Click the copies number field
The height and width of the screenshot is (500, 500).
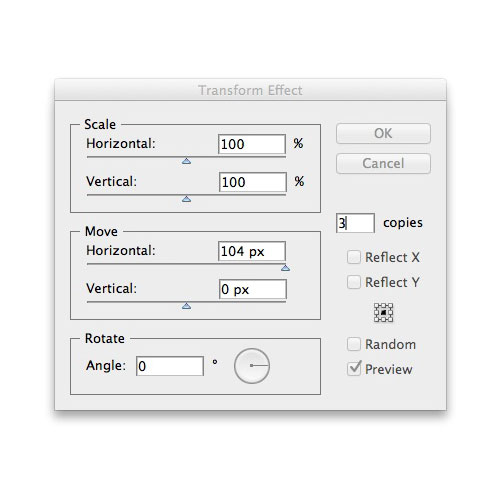(355, 223)
